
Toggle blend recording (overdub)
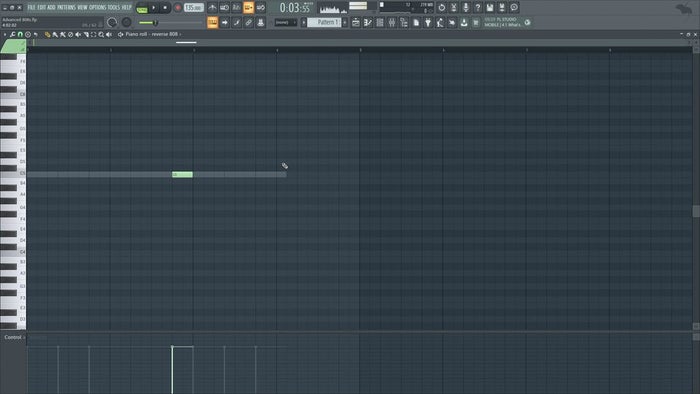(248, 8)
